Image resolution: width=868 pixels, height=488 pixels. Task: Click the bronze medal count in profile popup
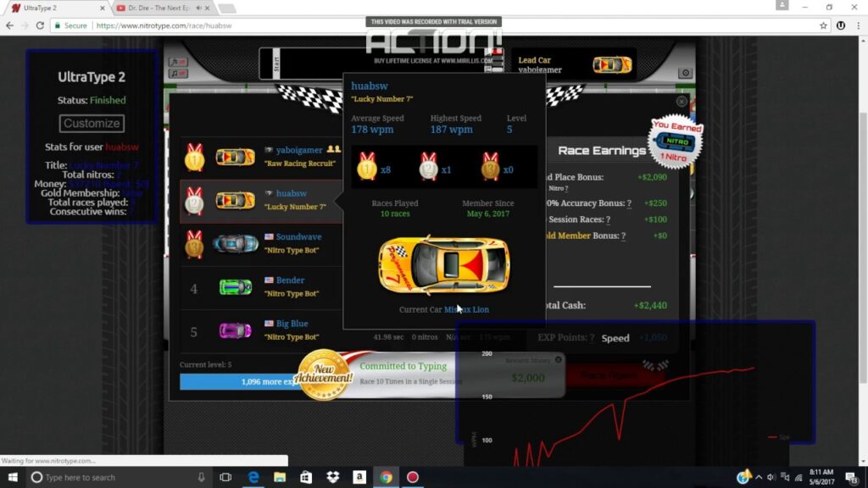point(497,167)
